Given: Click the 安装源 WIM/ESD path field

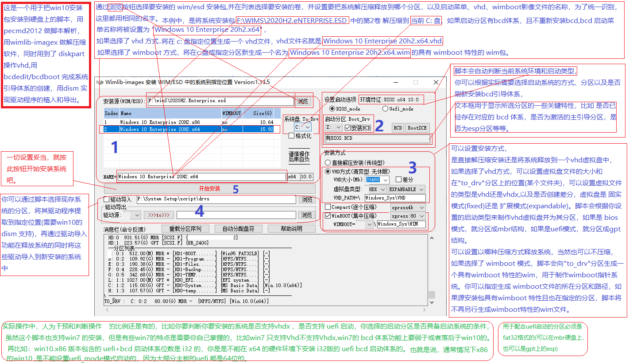Looking at the screenshot, I should (220, 101).
